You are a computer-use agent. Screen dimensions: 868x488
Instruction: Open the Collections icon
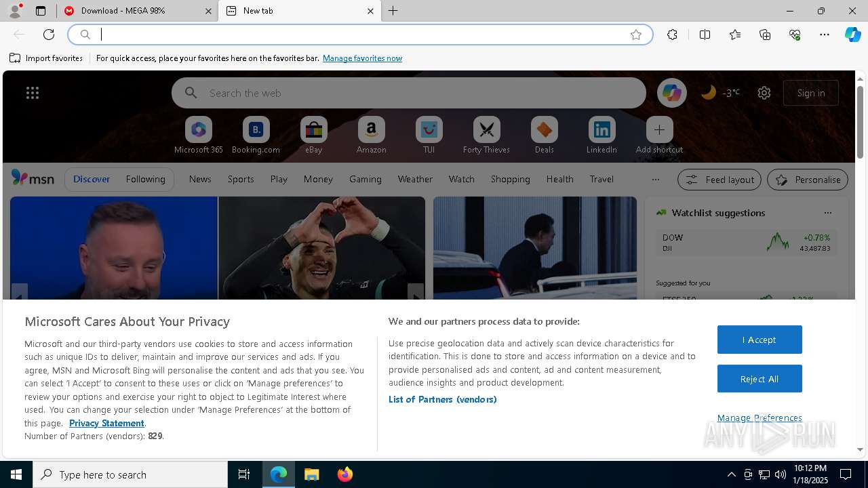pyautogui.click(x=765, y=35)
